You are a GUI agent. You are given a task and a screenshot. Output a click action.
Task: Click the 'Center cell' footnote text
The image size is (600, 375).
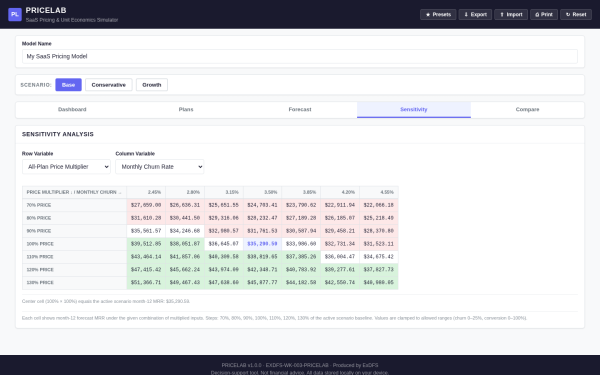pos(106,302)
